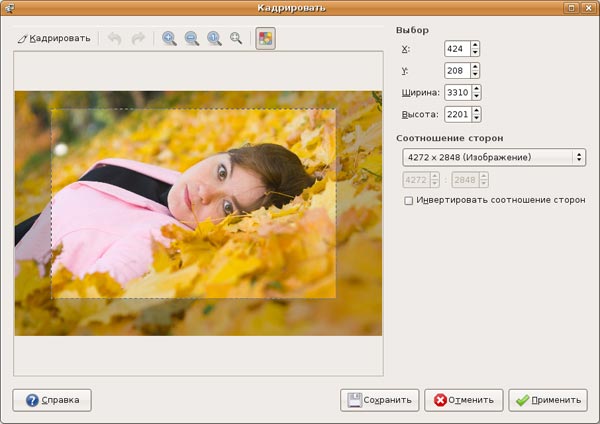Screen dimensions: 600x424
Task: Click the zoom to fit icon
Action: 236,39
